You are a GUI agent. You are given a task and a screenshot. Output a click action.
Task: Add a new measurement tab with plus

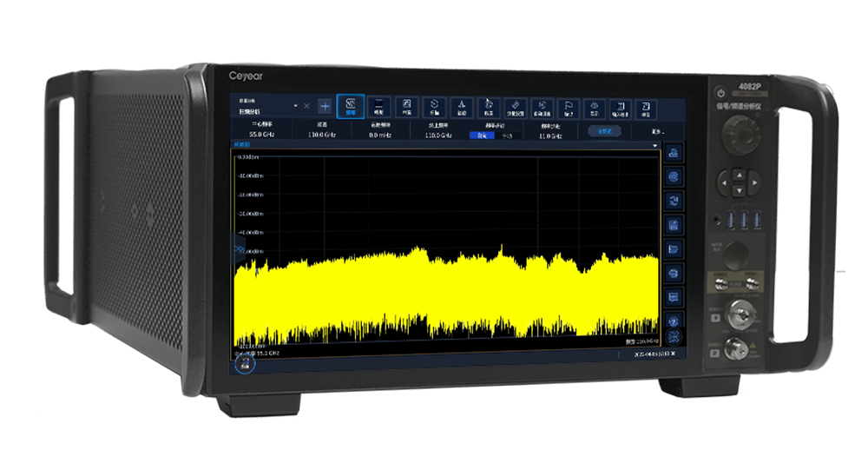pyautogui.click(x=325, y=106)
